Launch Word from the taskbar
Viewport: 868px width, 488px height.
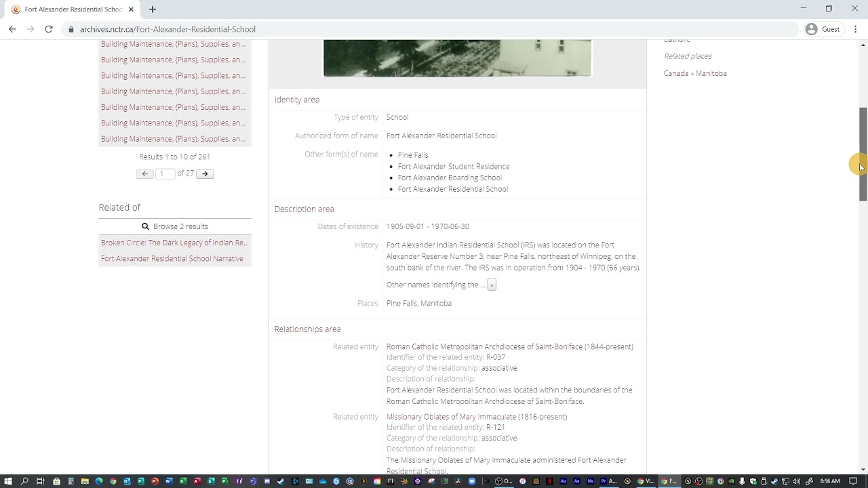pos(169,481)
